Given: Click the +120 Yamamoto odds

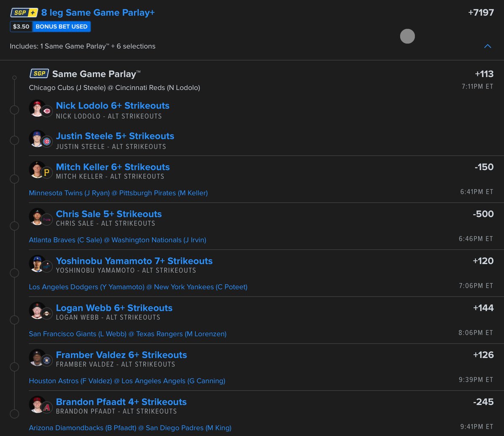Looking at the screenshot, I should (483, 261).
